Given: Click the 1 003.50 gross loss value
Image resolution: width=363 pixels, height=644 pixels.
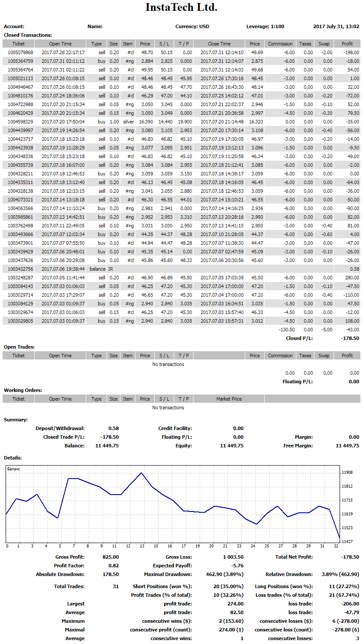Looking at the screenshot, I should [x=233, y=557].
